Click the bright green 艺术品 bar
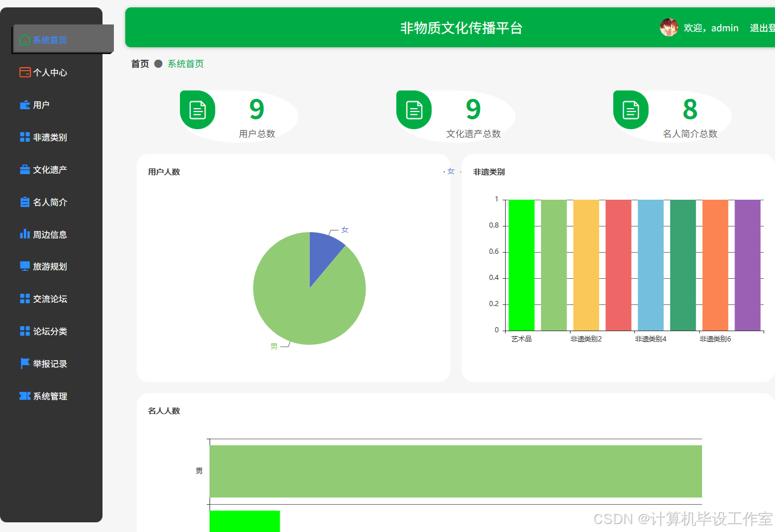 (522, 265)
